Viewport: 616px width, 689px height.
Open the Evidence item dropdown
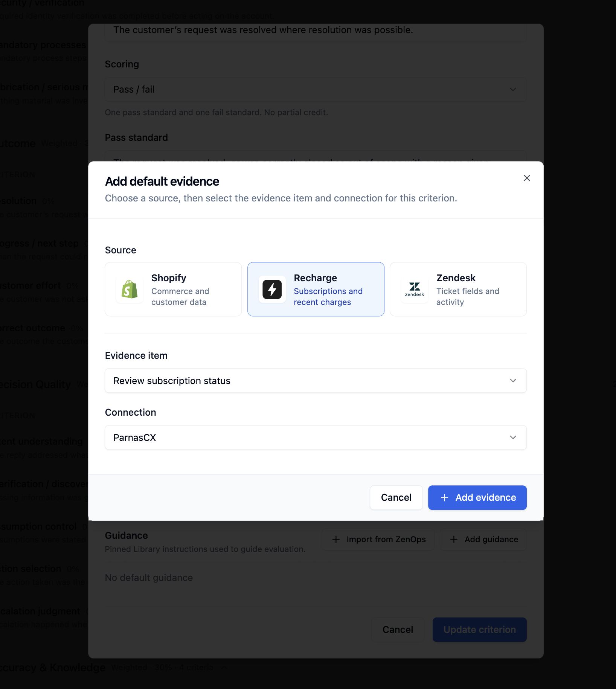316,381
